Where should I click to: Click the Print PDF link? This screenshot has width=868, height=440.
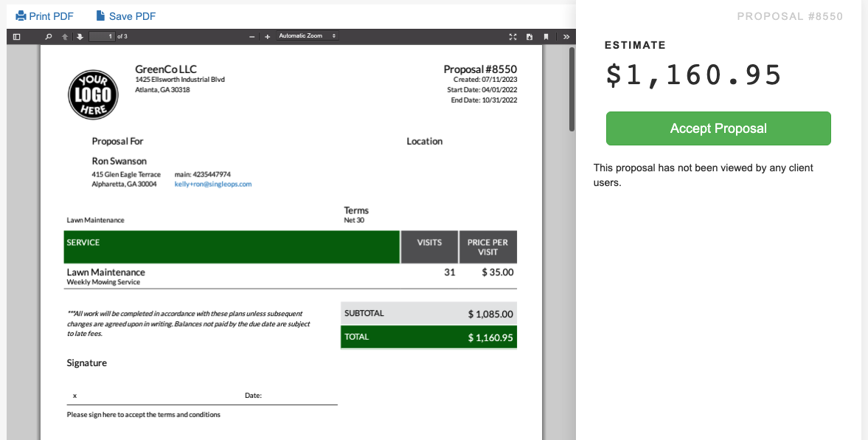click(45, 16)
